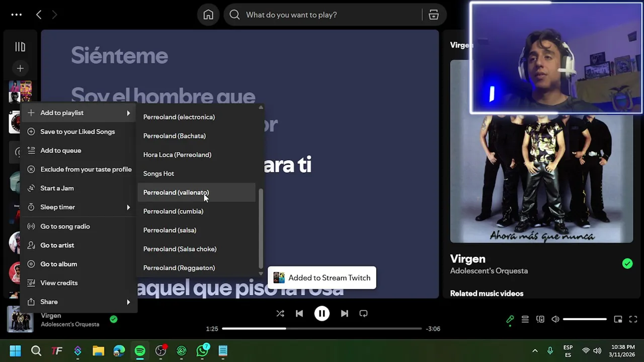Create new playlist with plus icon

tap(20, 68)
